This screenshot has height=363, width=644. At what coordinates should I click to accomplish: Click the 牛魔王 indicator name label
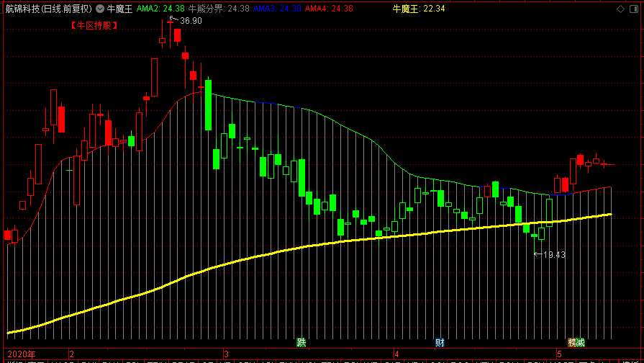point(119,9)
